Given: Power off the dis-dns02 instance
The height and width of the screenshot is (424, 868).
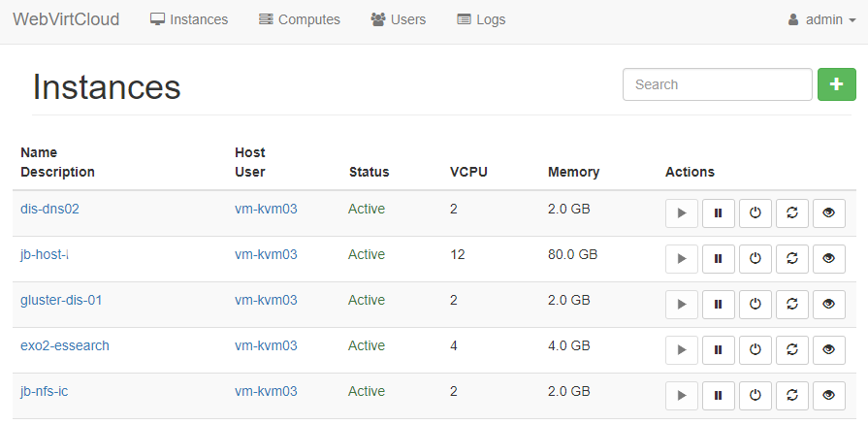Looking at the screenshot, I should click(x=755, y=213).
